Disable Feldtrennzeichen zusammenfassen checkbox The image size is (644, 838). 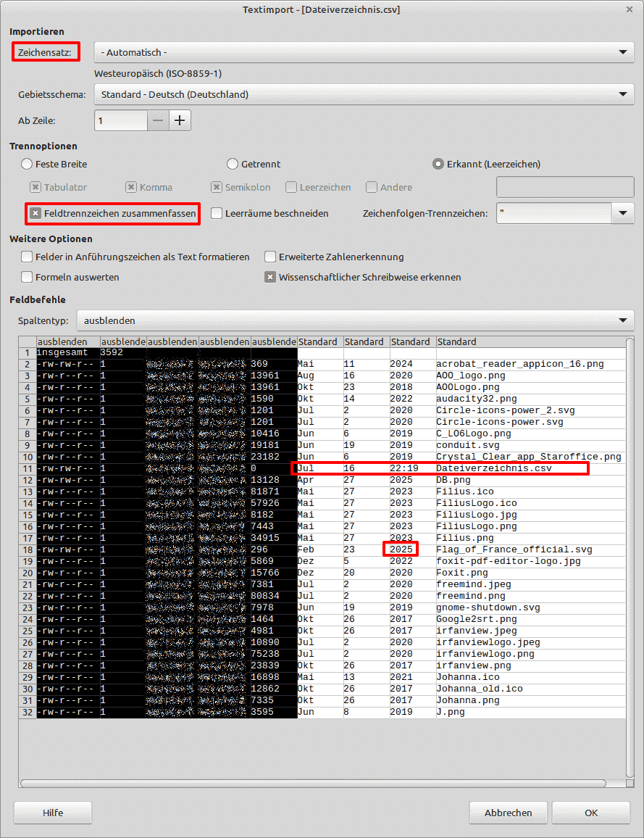tap(35, 214)
